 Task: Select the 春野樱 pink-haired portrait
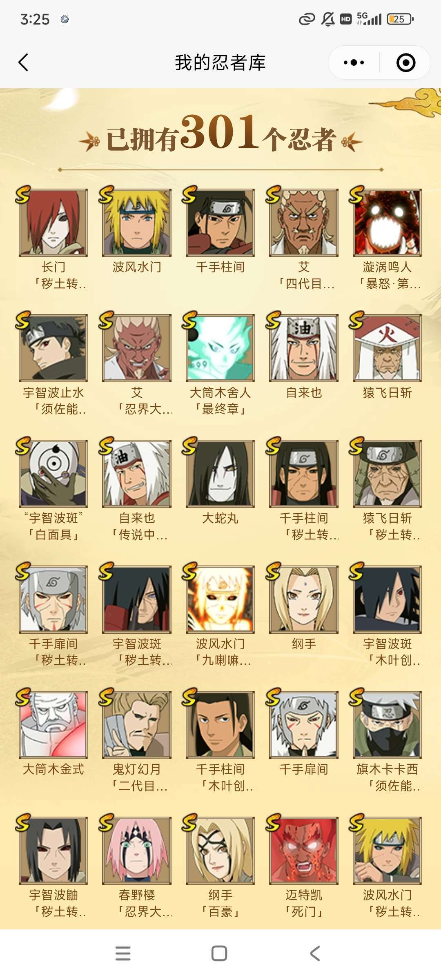point(137,851)
